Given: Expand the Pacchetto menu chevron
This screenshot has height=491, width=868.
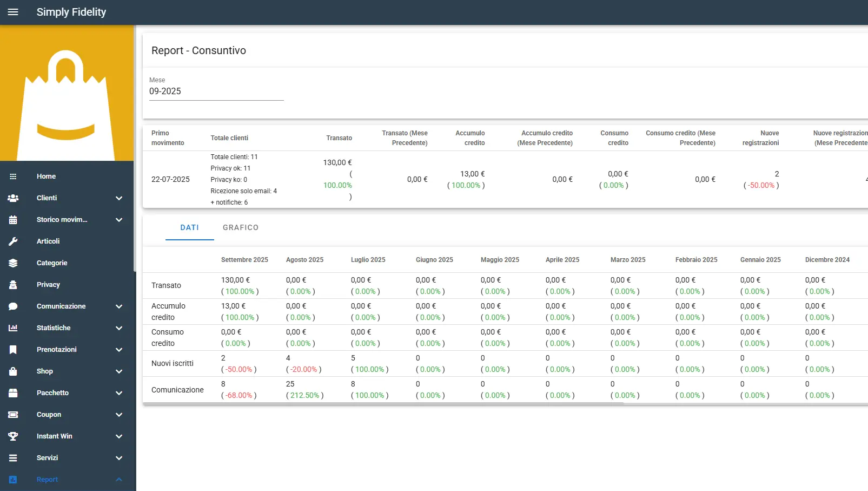Looking at the screenshot, I should 119,393.
